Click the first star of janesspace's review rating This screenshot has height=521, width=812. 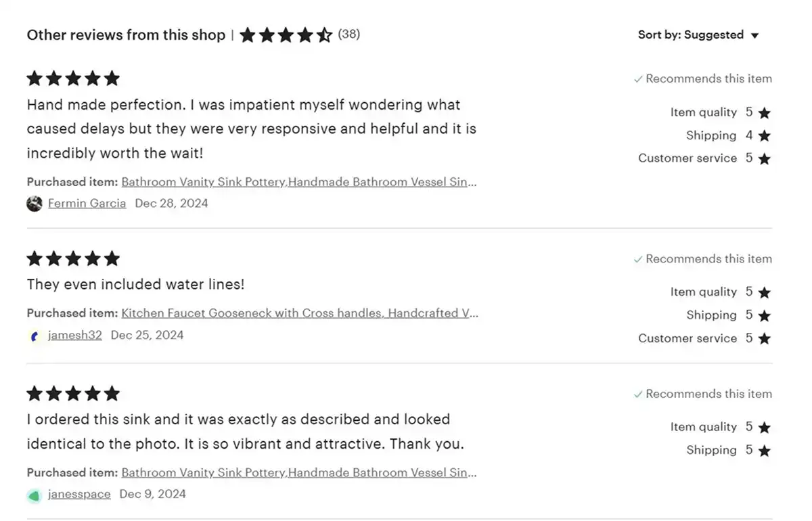pyautogui.click(x=34, y=393)
